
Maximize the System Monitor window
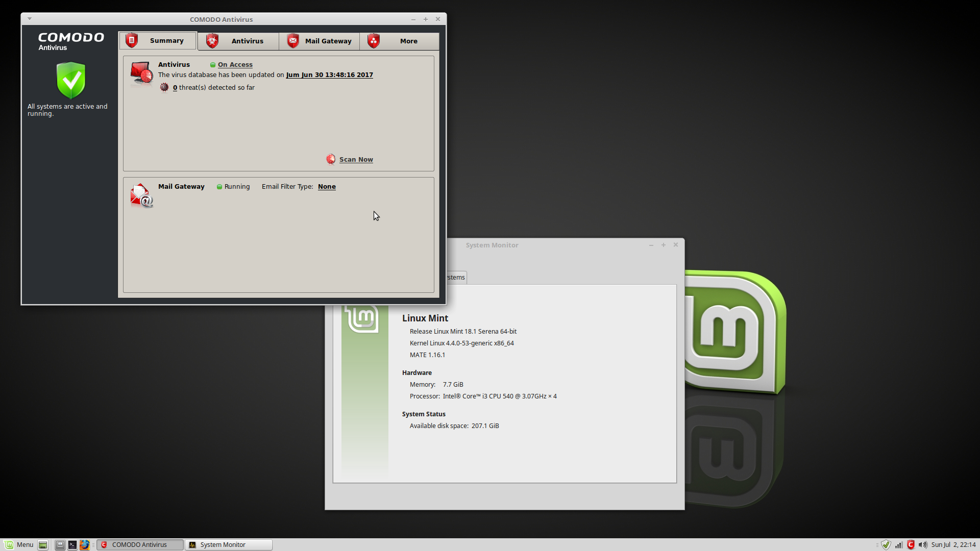pos(664,245)
